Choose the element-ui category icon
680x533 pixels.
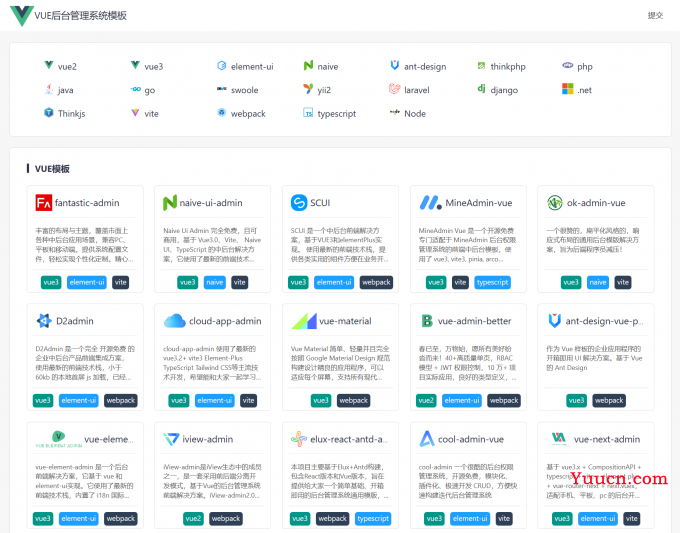point(222,65)
